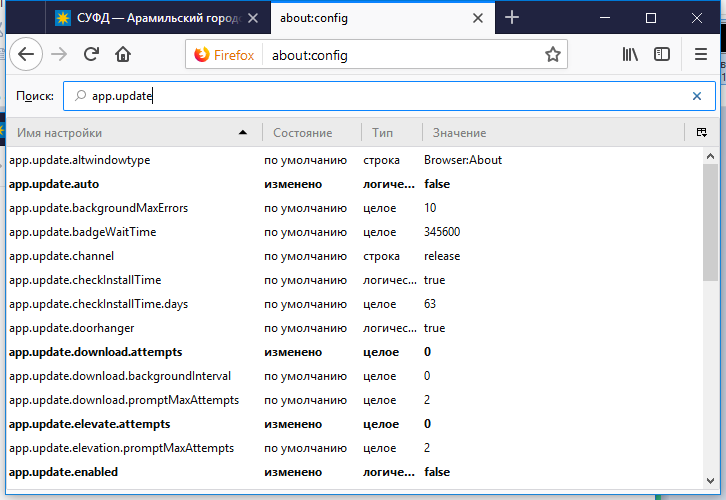Image resolution: width=726 pixels, height=500 pixels.
Task: Focus the Поиск search input field
Action: (380, 96)
